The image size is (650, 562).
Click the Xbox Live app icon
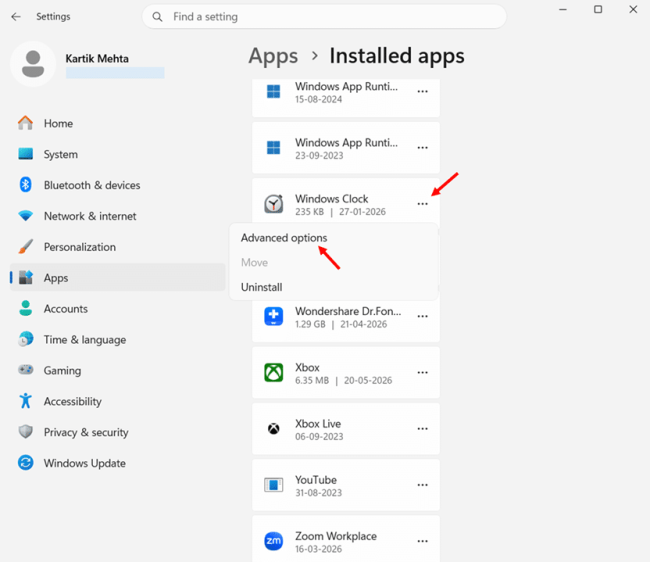pos(274,429)
